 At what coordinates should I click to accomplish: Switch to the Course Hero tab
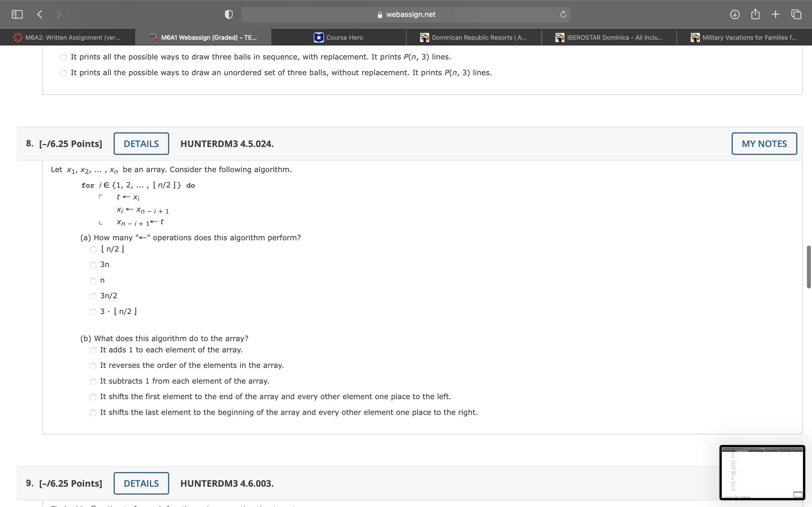pyautogui.click(x=339, y=37)
